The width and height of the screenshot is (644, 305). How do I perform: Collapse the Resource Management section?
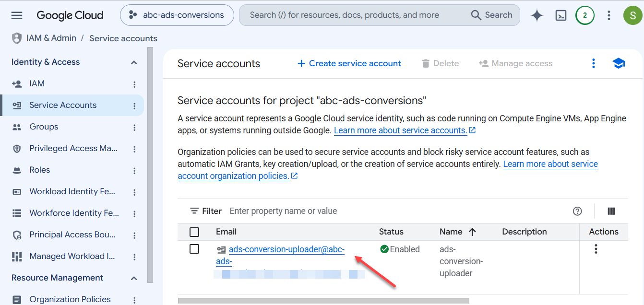134,278
